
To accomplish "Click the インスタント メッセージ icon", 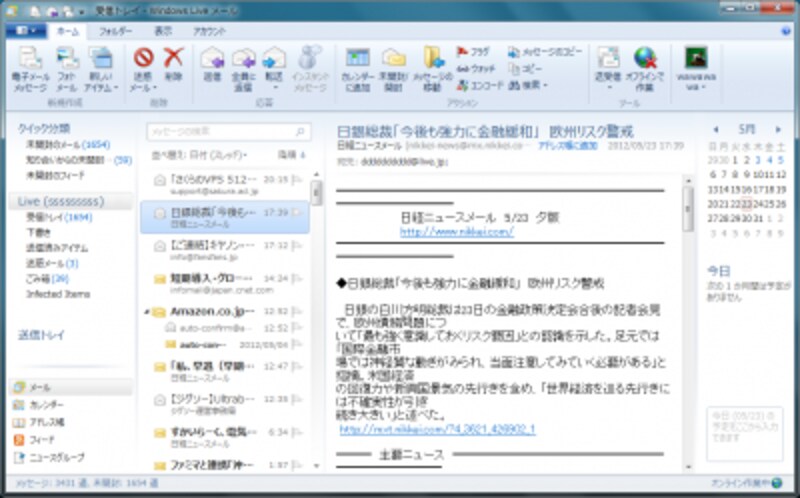I will tap(310, 57).
